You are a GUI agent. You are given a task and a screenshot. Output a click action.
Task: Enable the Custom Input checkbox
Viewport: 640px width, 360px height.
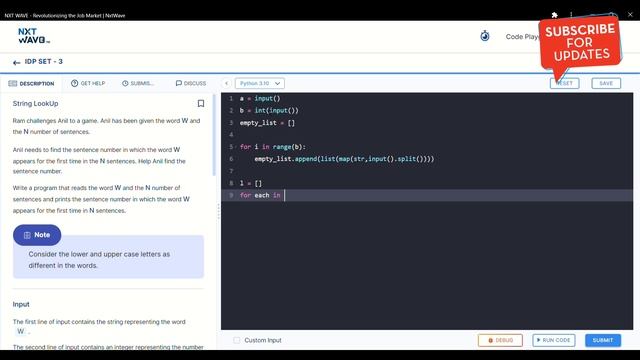click(237, 340)
